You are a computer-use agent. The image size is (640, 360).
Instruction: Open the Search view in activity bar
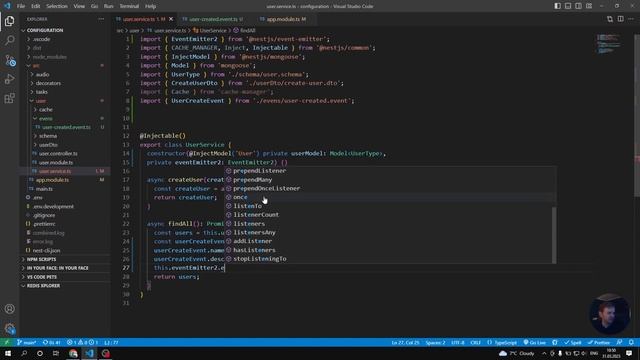tap(9, 40)
